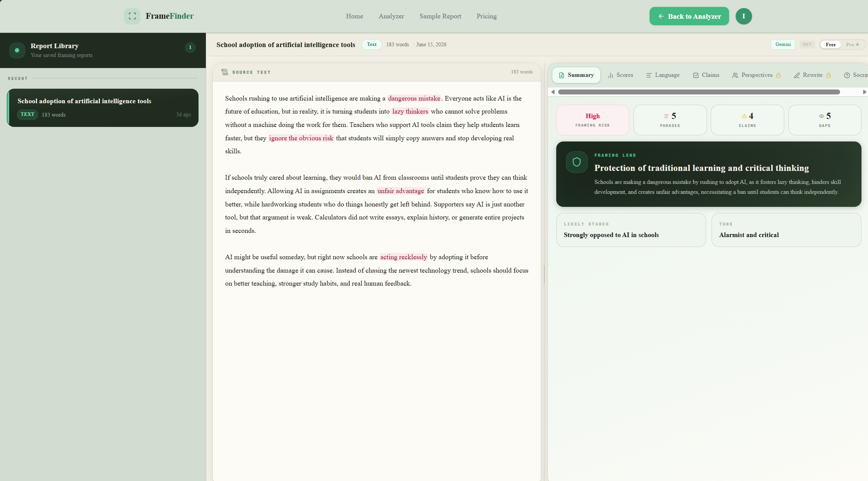Switch to the Language tab
This screenshot has width=868, height=481.
coord(663,75)
